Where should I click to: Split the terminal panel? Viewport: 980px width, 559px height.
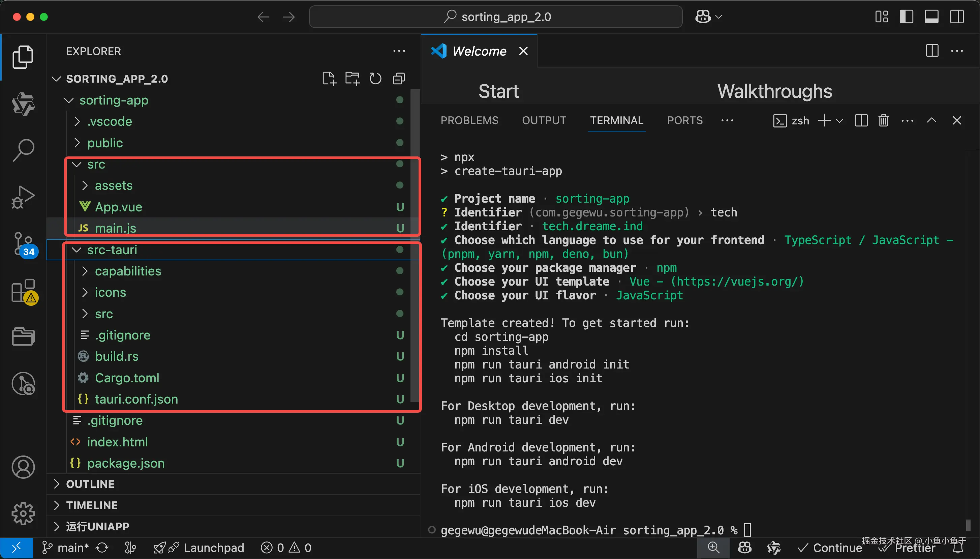click(861, 121)
